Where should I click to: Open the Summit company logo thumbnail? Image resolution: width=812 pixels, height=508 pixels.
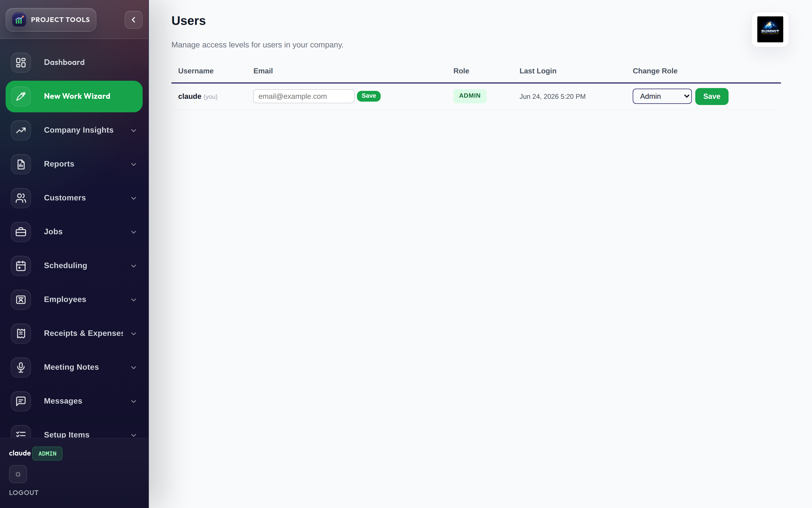click(x=770, y=29)
